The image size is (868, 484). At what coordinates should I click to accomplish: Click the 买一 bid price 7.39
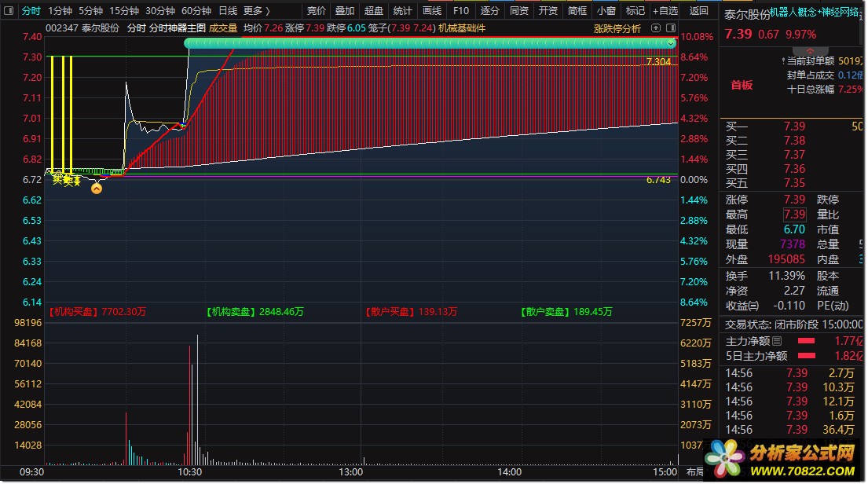[x=794, y=126]
